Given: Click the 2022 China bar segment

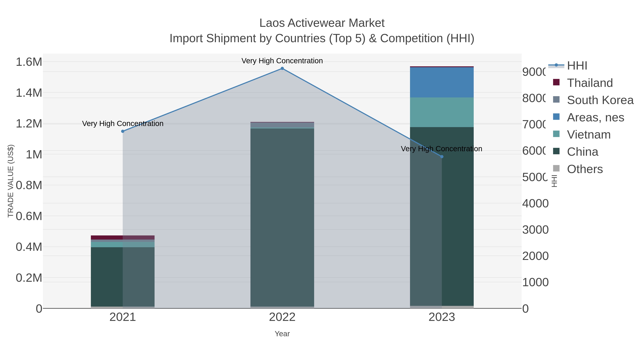Looking at the screenshot, I should [x=282, y=218].
